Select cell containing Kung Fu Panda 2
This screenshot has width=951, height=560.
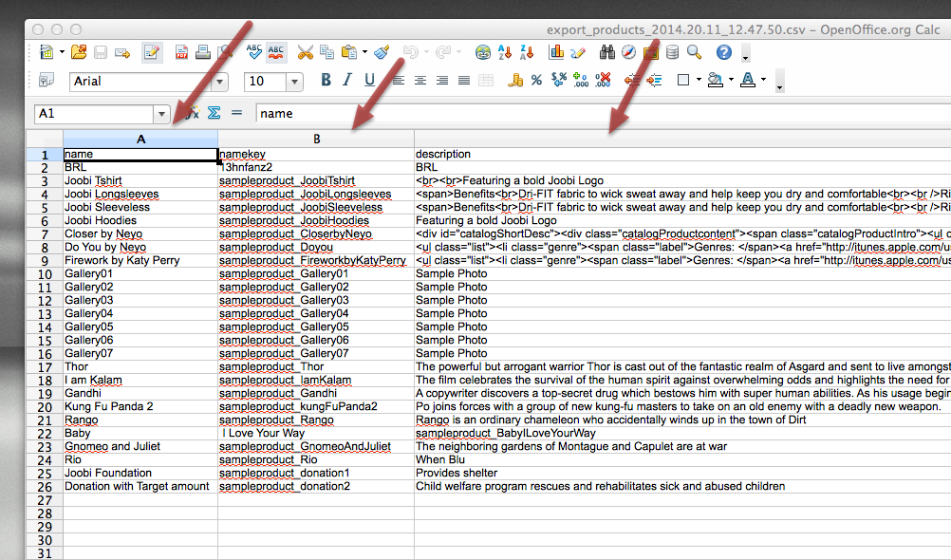pyautogui.click(x=140, y=406)
